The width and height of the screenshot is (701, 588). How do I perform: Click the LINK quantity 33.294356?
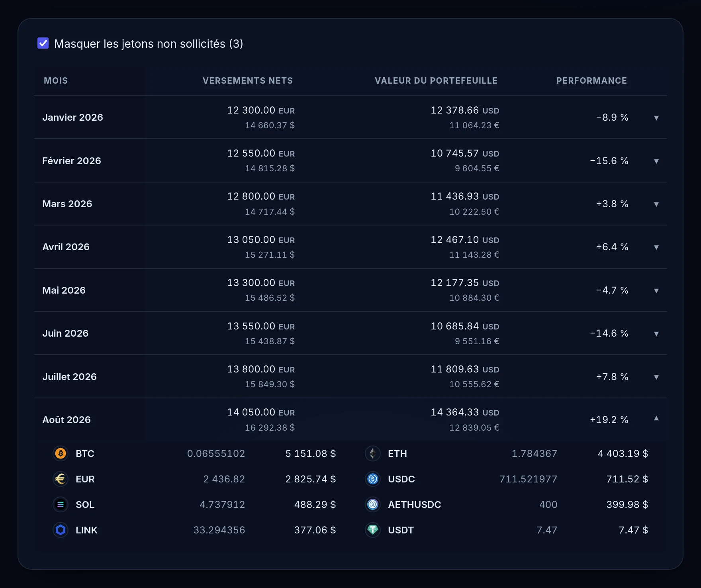click(x=219, y=530)
